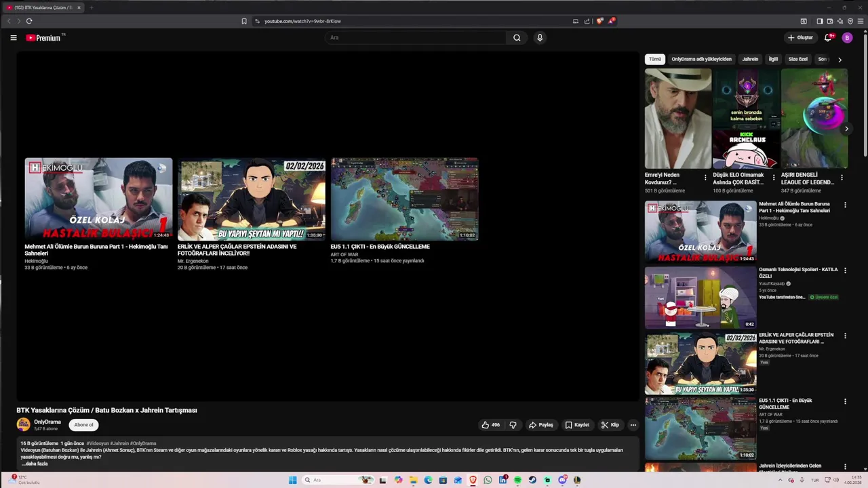
Task: Click the #Jahrein hashtag in description
Action: pyautogui.click(x=119, y=443)
